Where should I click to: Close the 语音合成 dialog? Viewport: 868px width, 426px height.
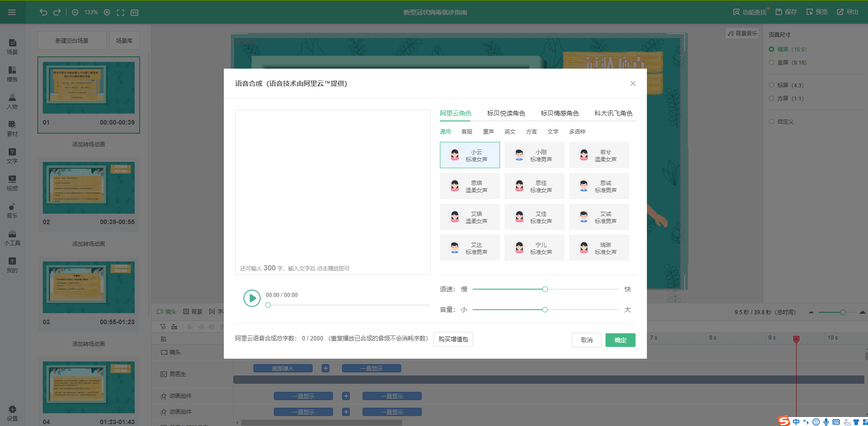633,84
